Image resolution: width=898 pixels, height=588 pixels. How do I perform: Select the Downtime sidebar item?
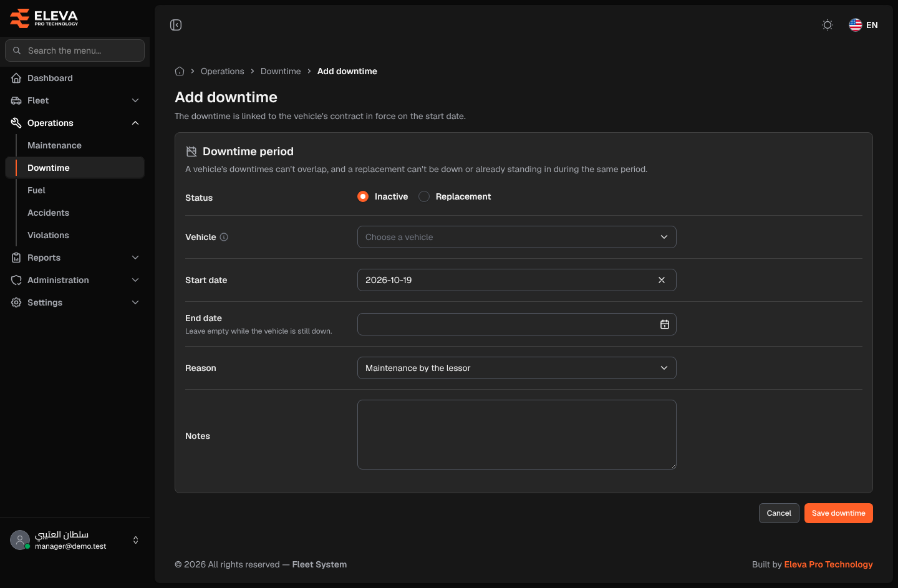click(x=75, y=168)
